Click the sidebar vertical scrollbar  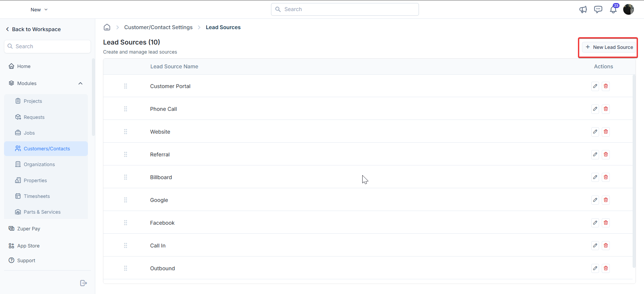tap(93, 97)
